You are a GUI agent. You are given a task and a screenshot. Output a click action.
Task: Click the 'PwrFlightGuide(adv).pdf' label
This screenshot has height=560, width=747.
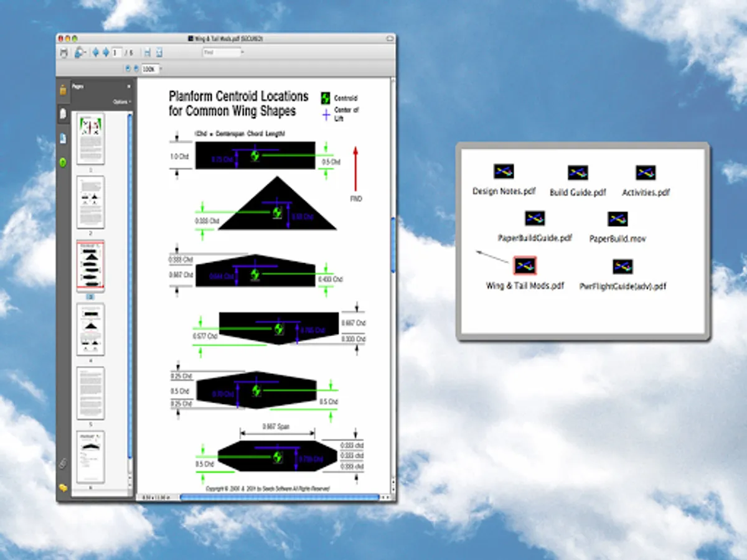point(622,286)
